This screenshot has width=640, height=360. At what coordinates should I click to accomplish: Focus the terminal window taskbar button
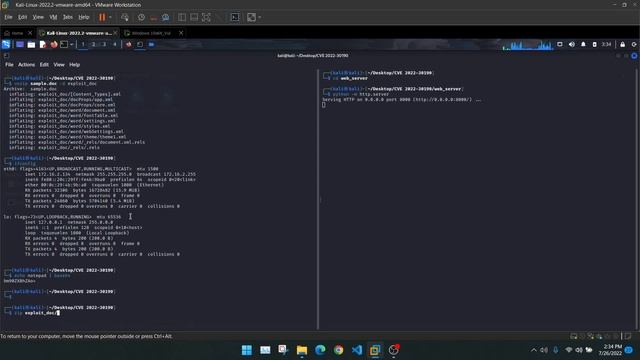pos(140,44)
